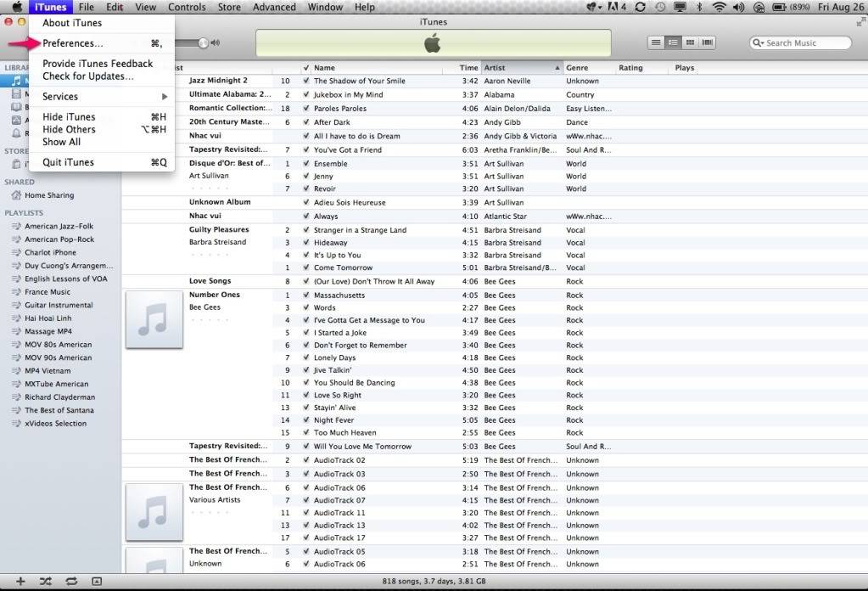
Task: Switch to plain song list view
Action: pos(656,42)
